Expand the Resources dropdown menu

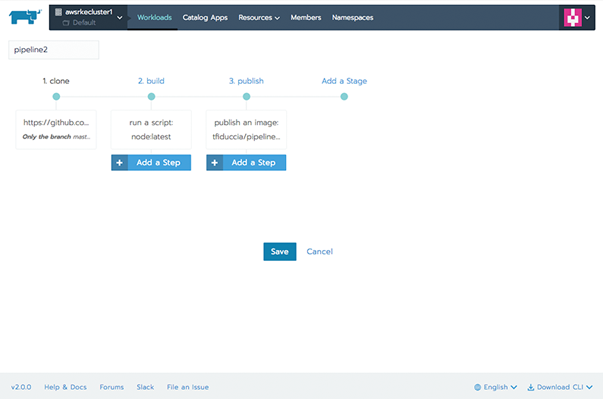(x=259, y=18)
